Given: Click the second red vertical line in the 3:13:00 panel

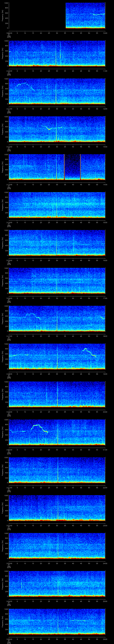Looking at the screenshot, I should [x=80, y=167].
